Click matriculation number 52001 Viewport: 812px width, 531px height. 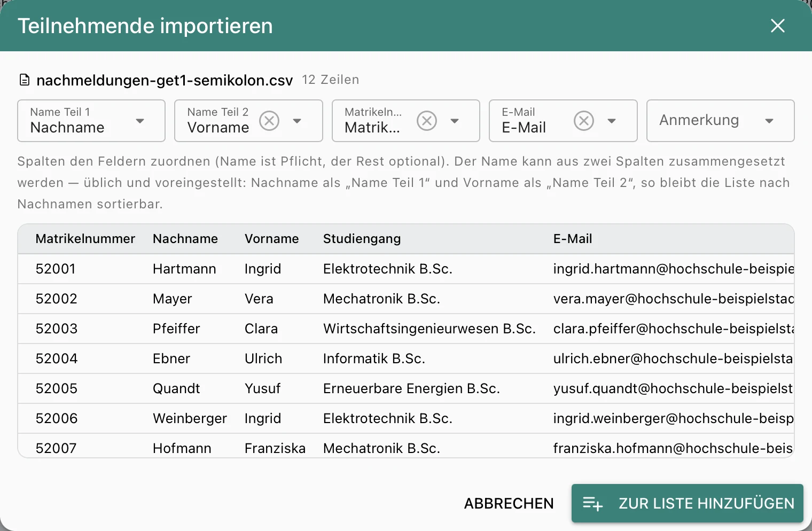pyautogui.click(x=56, y=269)
